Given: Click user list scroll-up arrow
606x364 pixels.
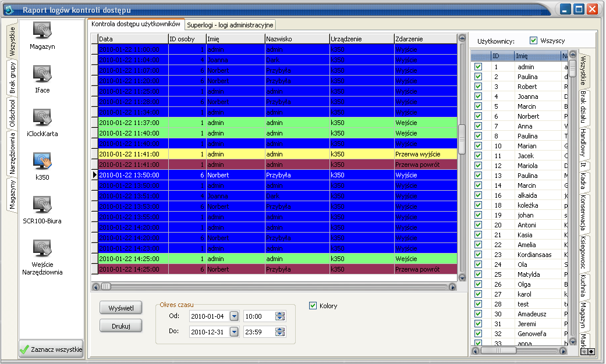Looking at the screenshot, I should pos(573,55).
